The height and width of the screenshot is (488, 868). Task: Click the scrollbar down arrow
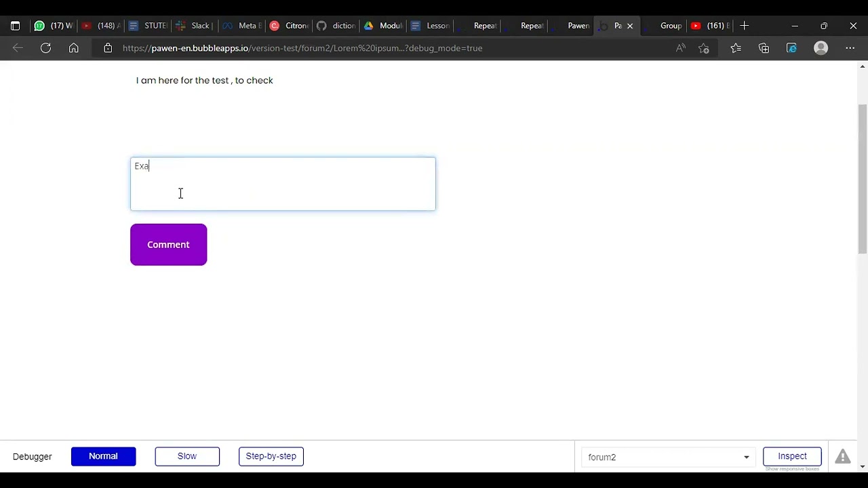coord(863,467)
